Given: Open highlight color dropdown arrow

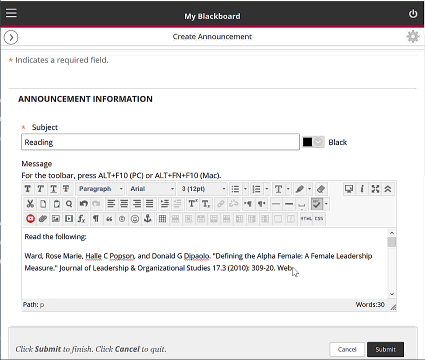Looking at the screenshot, I should tap(310, 189).
